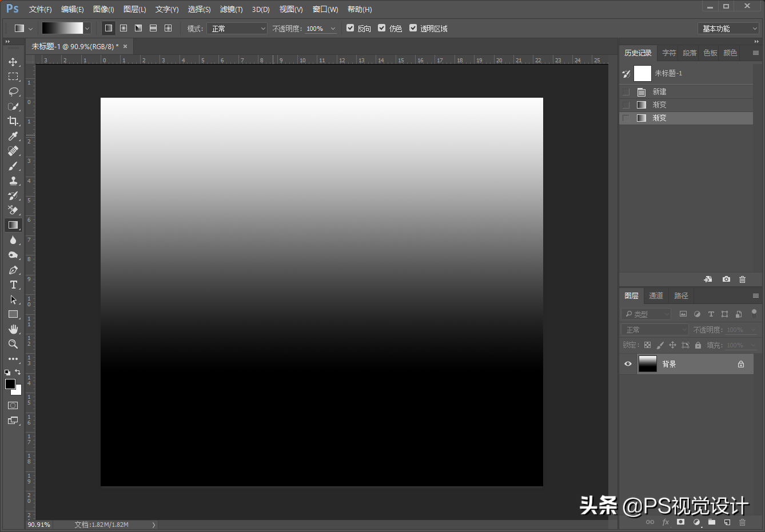The height and width of the screenshot is (532, 765).
Task: Choose Reflected Gradient style
Action: 153,28
